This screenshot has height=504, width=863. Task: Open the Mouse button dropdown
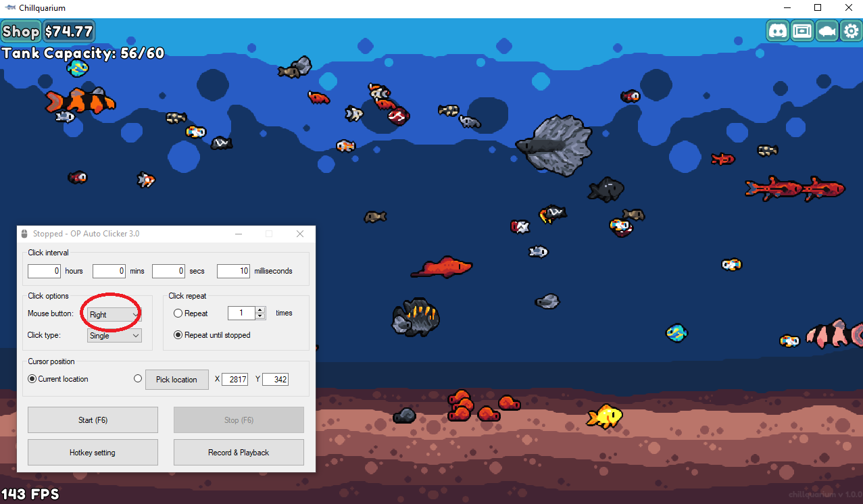[114, 314]
